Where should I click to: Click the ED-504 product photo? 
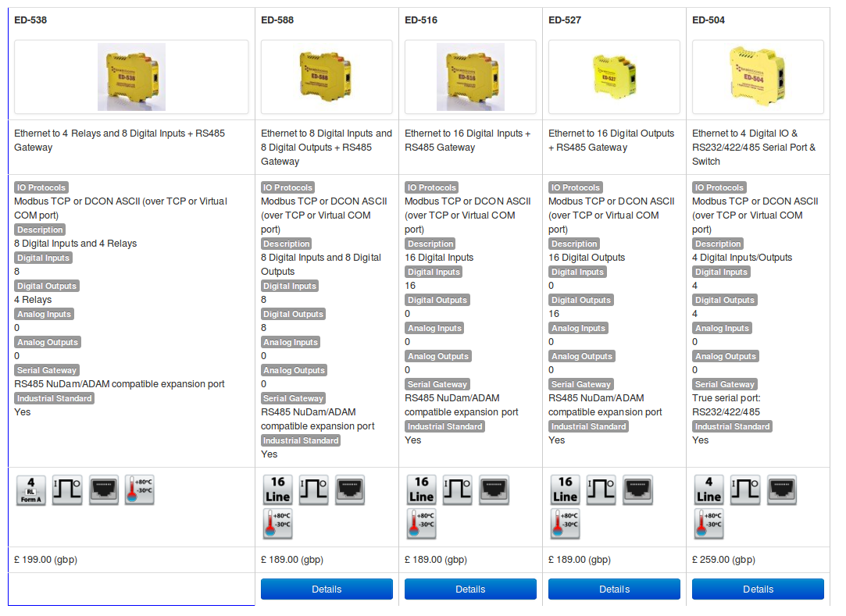tap(758, 77)
